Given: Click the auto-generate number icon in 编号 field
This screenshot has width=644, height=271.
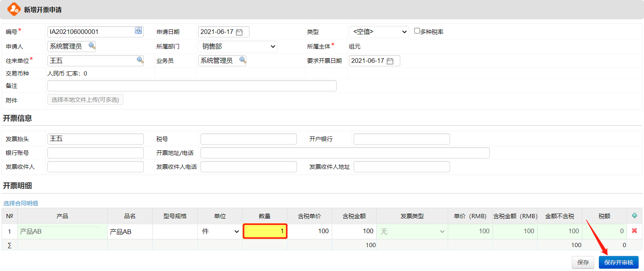Looking at the screenshot, I should coord(138,31).
